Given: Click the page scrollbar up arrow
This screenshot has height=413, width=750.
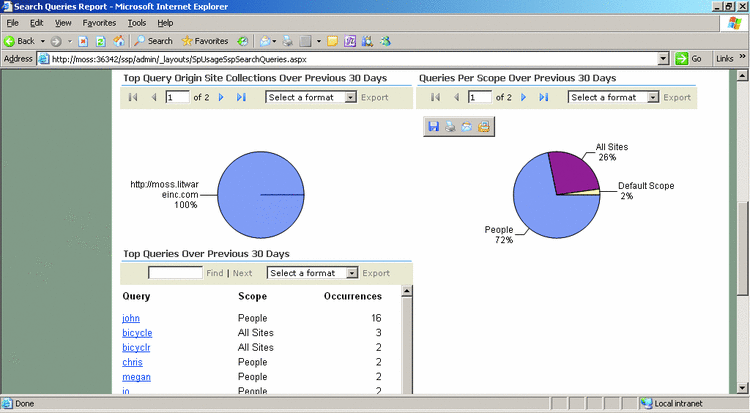Looking at the screenshot, I should [x=742, y=75].
